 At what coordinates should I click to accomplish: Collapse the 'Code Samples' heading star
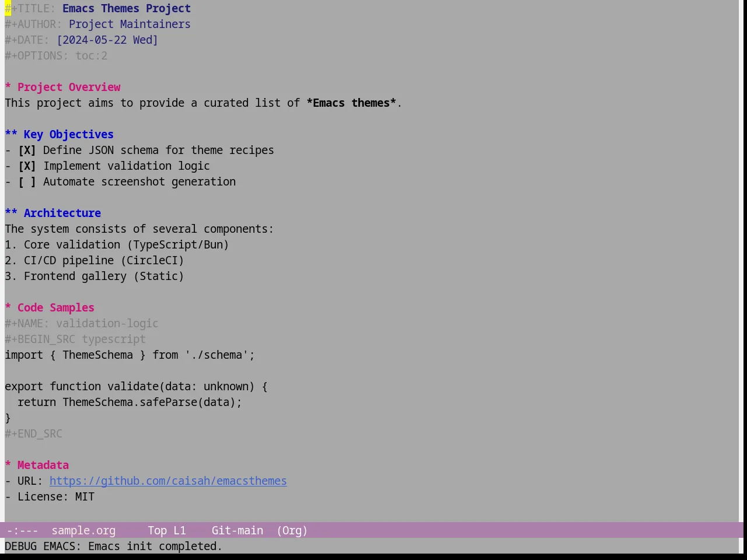point(8,308)
